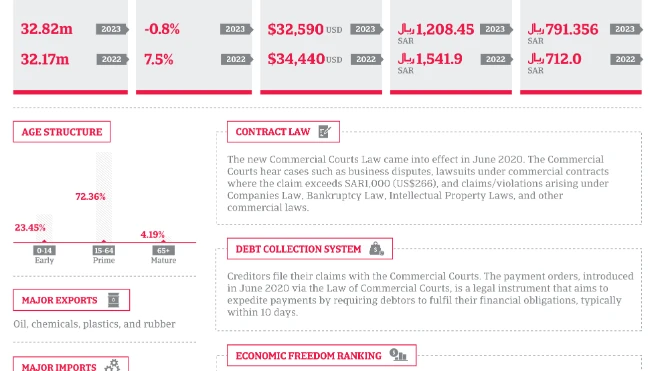660x371 pixels.
Task: Click the 2023 tag next to 32.82m
Action: [x=112, y=29]
